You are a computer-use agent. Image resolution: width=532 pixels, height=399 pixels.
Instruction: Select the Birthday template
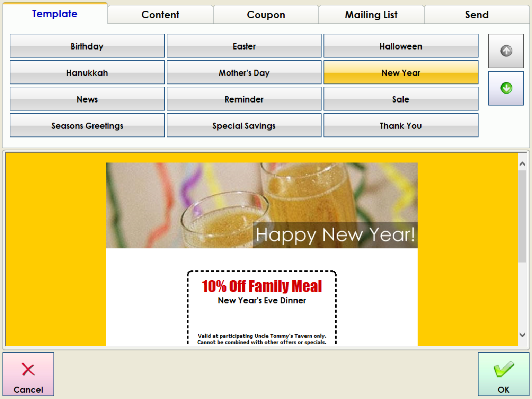pos(87,46)
